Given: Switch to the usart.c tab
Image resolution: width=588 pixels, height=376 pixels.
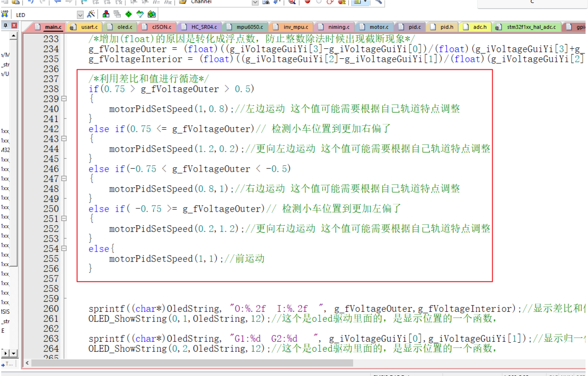Looking at the screenshot, I should (x=89, y=27).
